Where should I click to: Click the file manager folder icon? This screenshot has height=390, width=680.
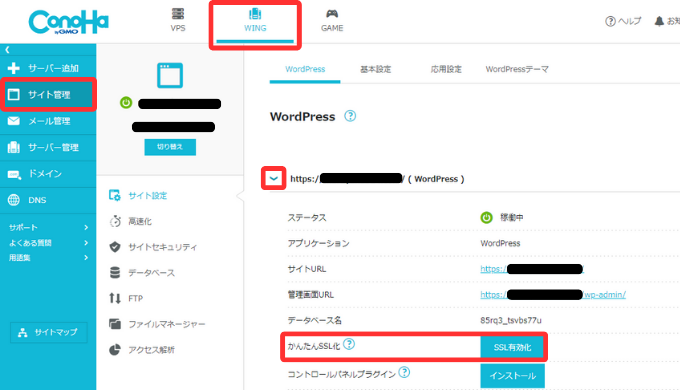[115, 324]
